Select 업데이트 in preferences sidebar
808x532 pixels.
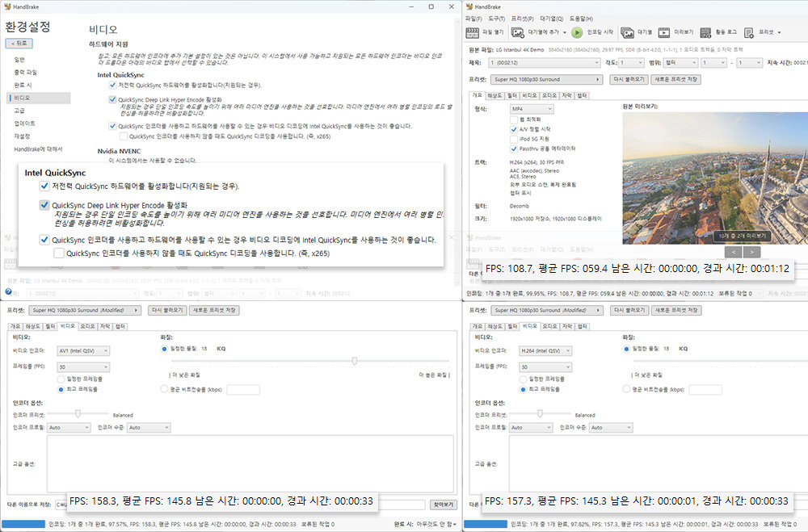(x=25, y=124)
